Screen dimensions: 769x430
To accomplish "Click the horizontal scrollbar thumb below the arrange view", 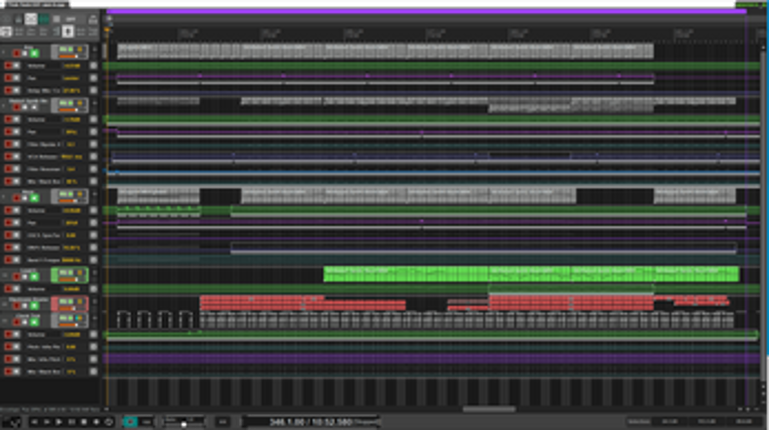I will click(x=489, y=409).
